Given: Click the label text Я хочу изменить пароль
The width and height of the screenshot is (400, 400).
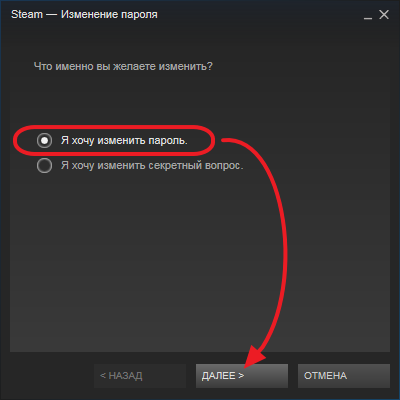Looking at the screenshot, I should click(x=124, y=141).
